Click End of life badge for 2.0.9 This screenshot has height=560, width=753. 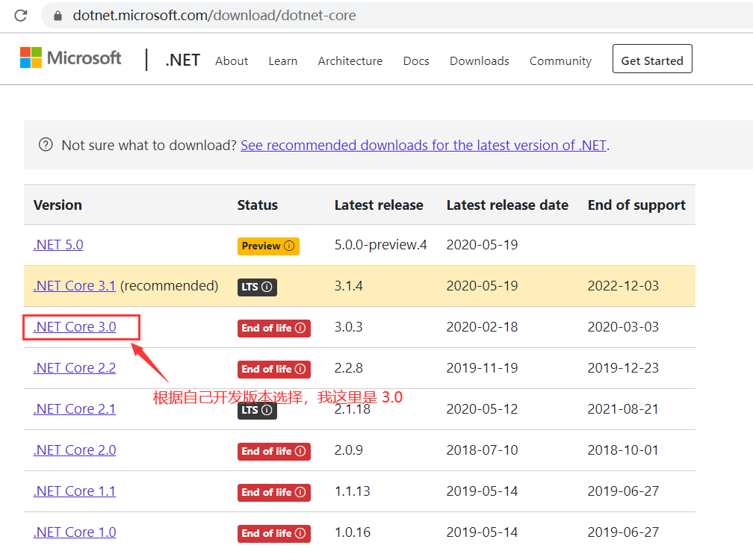273,452
